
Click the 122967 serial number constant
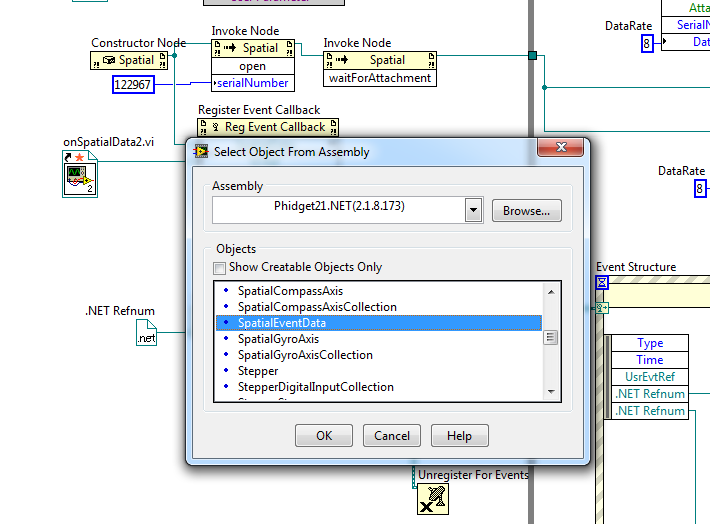pos(133,85)
